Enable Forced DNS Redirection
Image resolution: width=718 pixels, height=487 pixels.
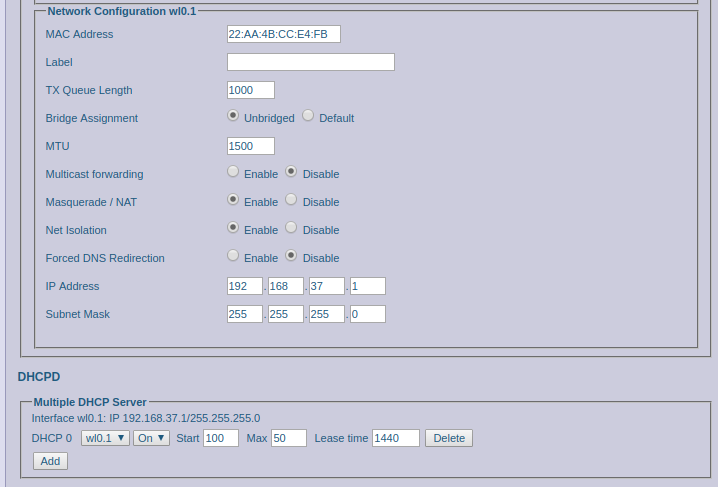click(x=233, y=256)
